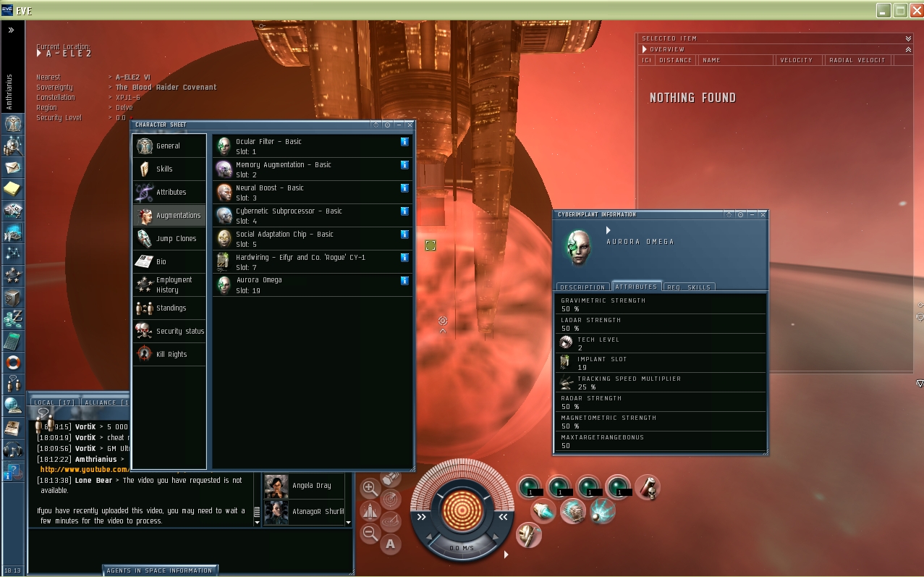Open the character sheet sidebar icon
The height and width of the screenshot is (577, 924).
coord(13,125)
